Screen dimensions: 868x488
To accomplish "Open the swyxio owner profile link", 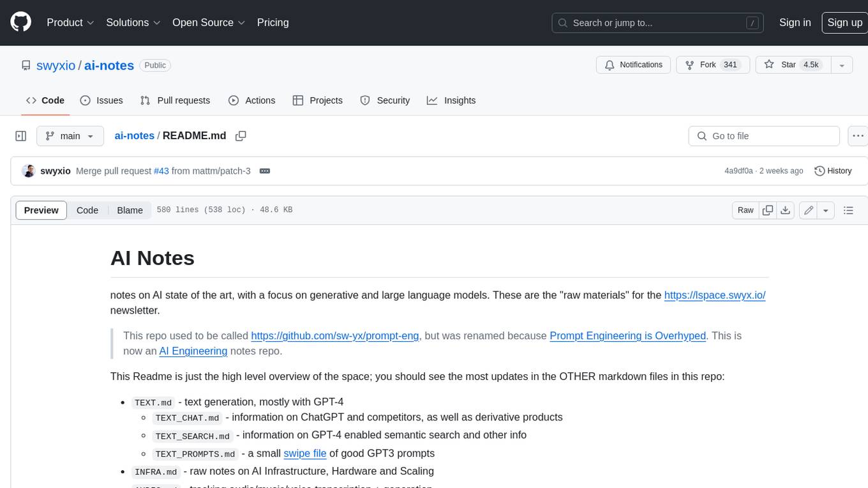I will point(56,65).
